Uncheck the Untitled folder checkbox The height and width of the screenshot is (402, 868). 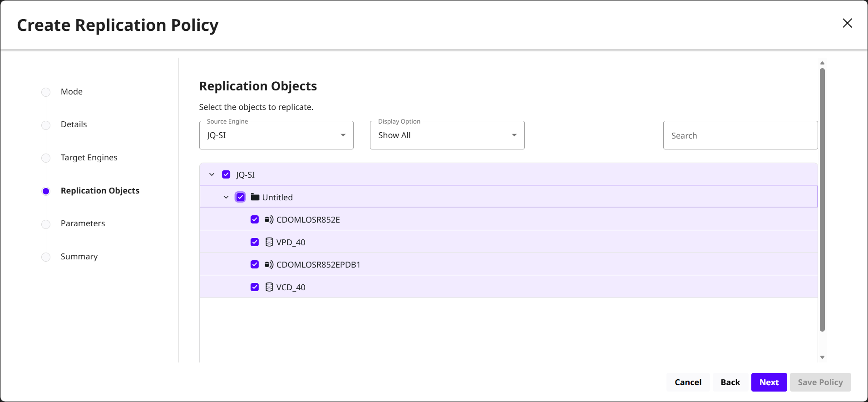click(x=241, y=197)
